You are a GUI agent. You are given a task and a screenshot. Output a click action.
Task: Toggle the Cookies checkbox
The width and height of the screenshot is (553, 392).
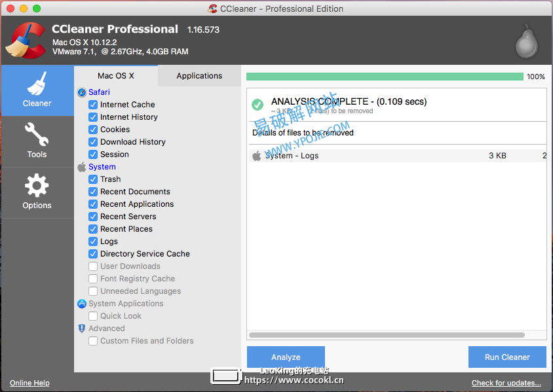93,130
